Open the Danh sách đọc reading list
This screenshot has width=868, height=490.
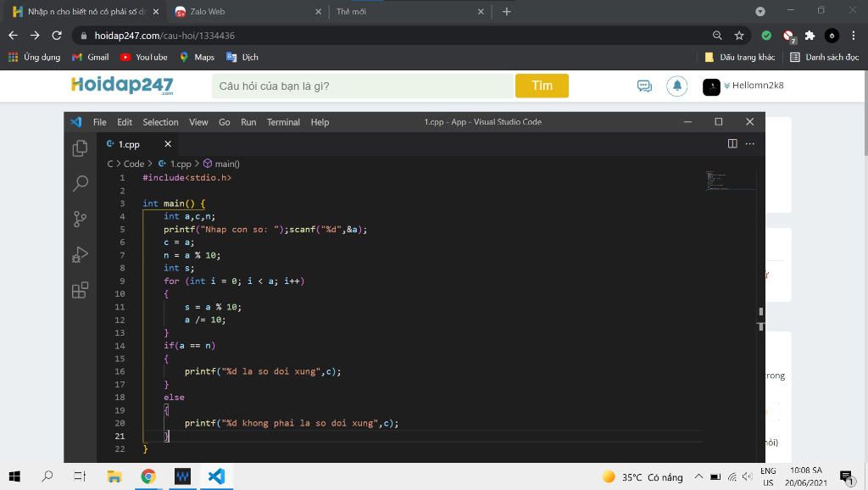point(825,57)
